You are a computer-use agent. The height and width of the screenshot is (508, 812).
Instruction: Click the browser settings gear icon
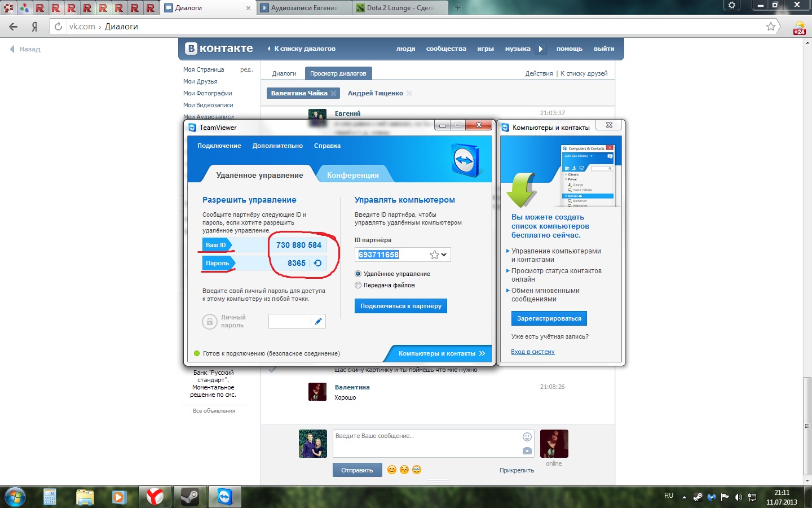pos(732,5)
